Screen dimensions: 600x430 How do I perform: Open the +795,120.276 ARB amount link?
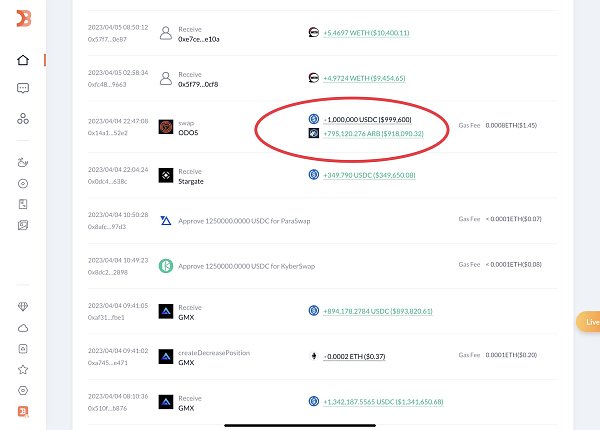pos(373,134)
